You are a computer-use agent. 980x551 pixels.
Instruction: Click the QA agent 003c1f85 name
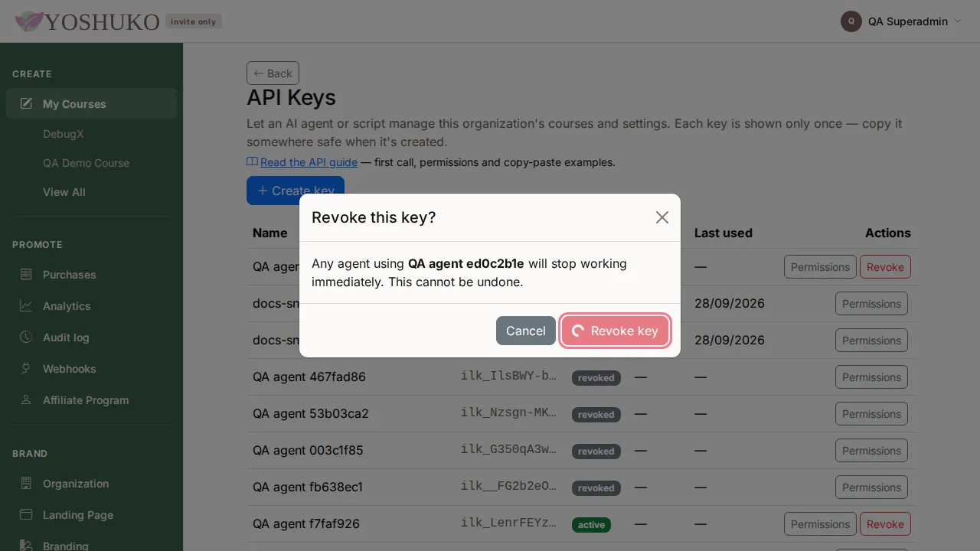click(x=308, y=451)
